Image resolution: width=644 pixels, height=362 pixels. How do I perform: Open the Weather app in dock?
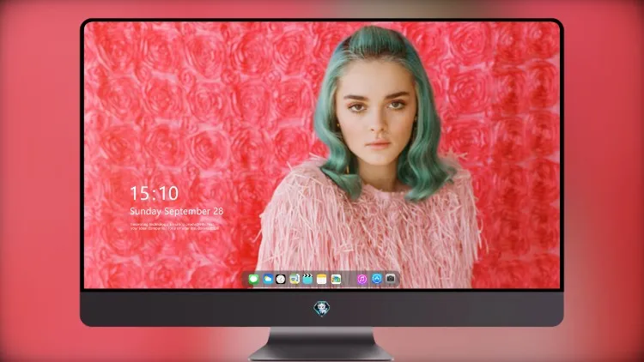(268, 280)
